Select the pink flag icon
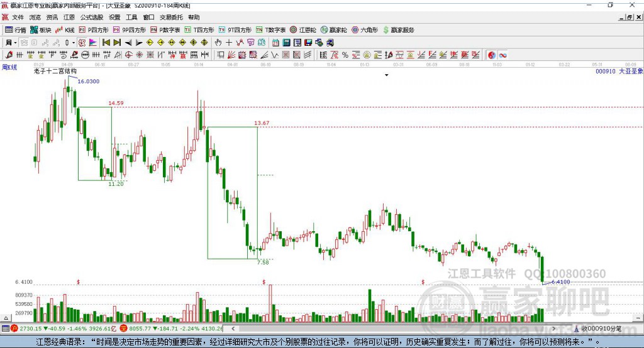644x348 pixels. 93,43
